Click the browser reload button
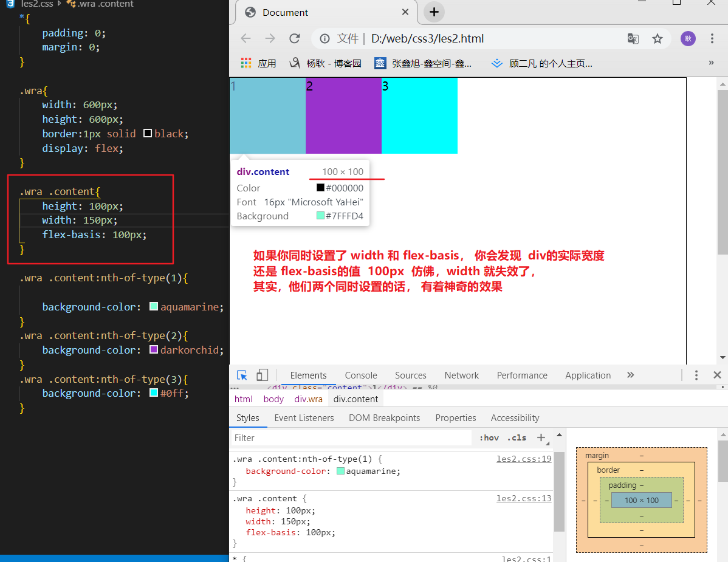This screenshot has width=728, height=562. point(295,39)
